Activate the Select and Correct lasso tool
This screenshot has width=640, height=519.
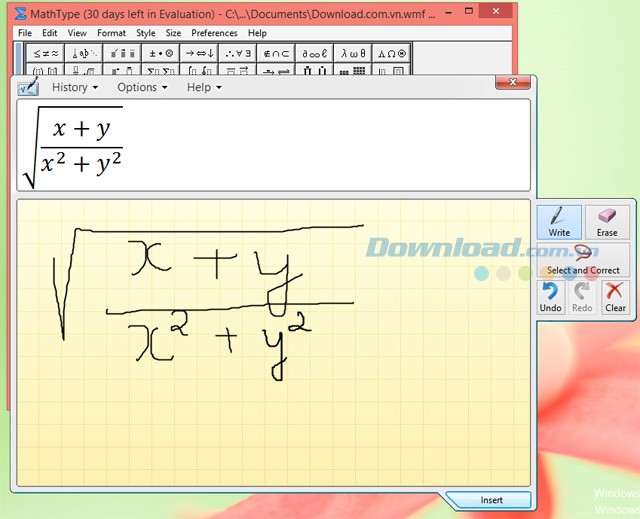[583, 260]
